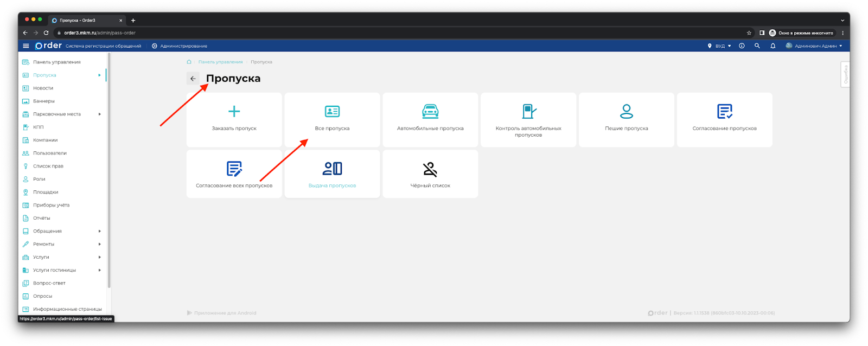
Task: Open Пользователи in the sidebar menu
Action: [49, 153]
